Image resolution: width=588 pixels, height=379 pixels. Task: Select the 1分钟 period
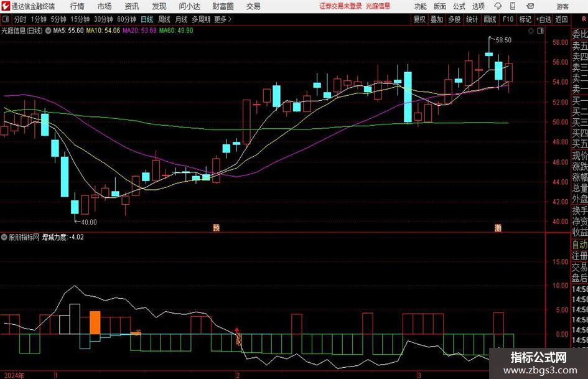click(39, 19)
